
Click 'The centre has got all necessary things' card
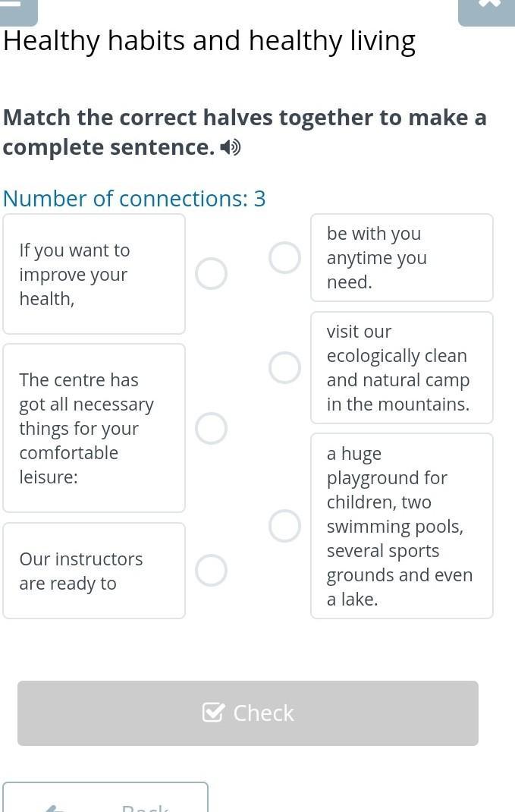point(94,428)
